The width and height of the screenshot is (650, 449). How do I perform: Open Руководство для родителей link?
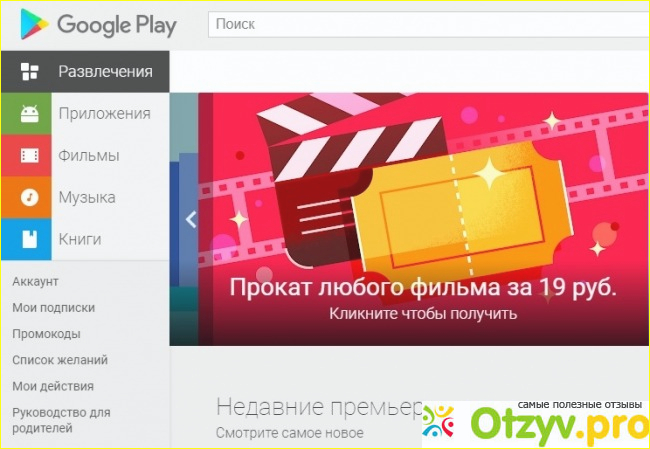(61, 420)
